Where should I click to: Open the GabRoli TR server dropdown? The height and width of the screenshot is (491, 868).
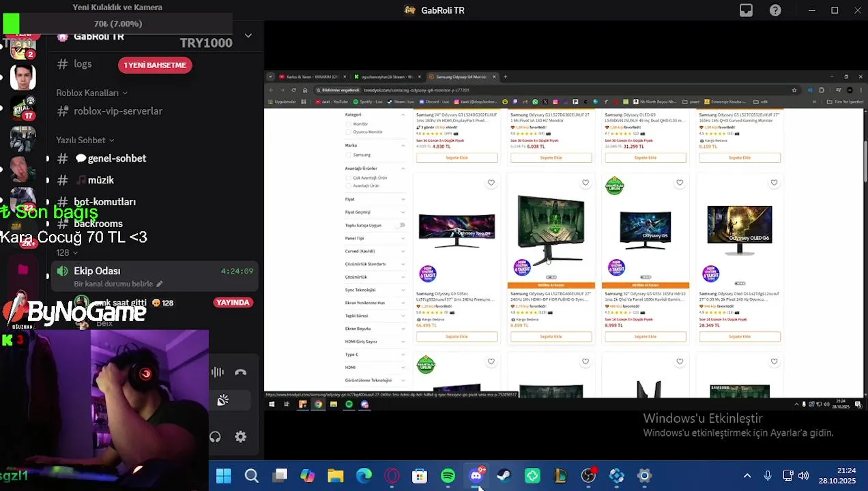point(248,35)
